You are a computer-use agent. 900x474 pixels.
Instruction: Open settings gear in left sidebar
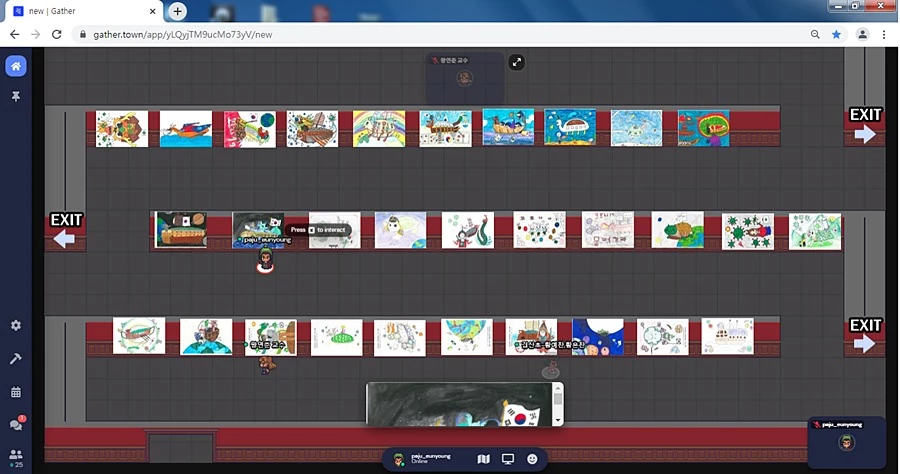(15, 326)
